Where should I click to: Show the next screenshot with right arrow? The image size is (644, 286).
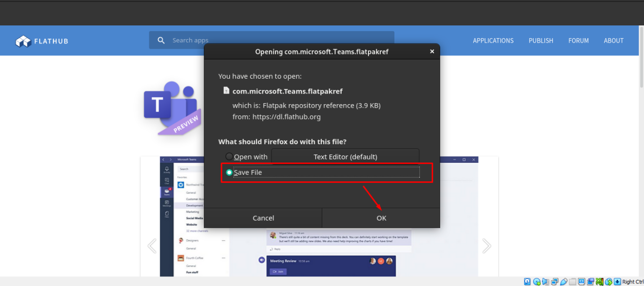pyautogui.click(x=486, y=246)
